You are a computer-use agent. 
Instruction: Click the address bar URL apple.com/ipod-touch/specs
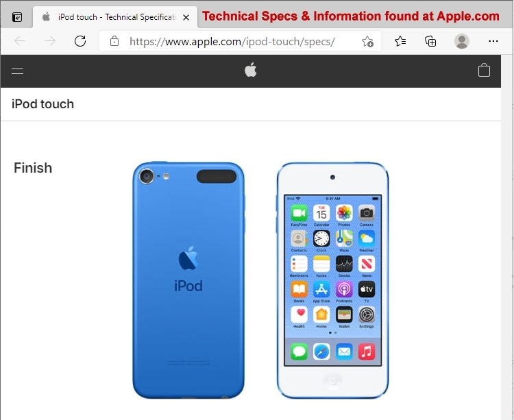(232, 42)
